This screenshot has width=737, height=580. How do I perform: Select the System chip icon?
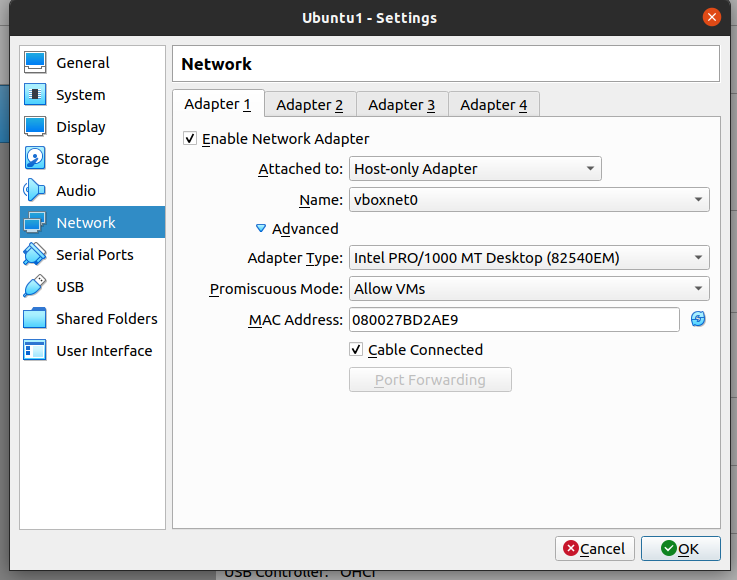[36, 95]
